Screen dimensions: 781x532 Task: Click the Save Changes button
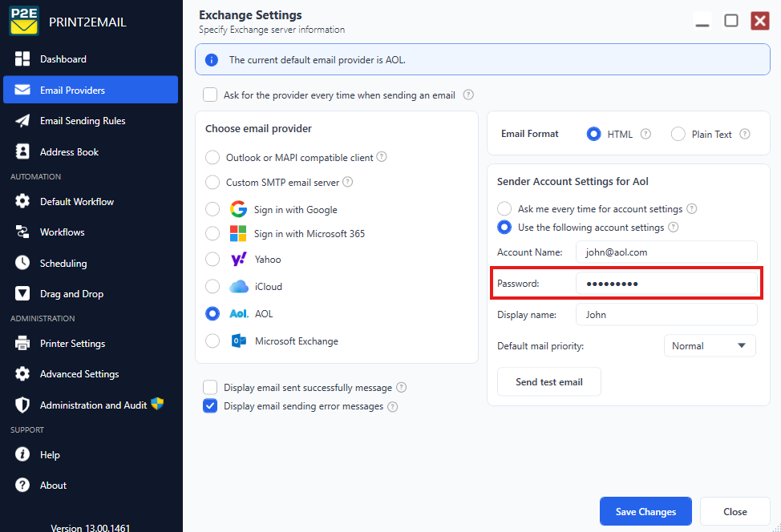pos(645,511)
